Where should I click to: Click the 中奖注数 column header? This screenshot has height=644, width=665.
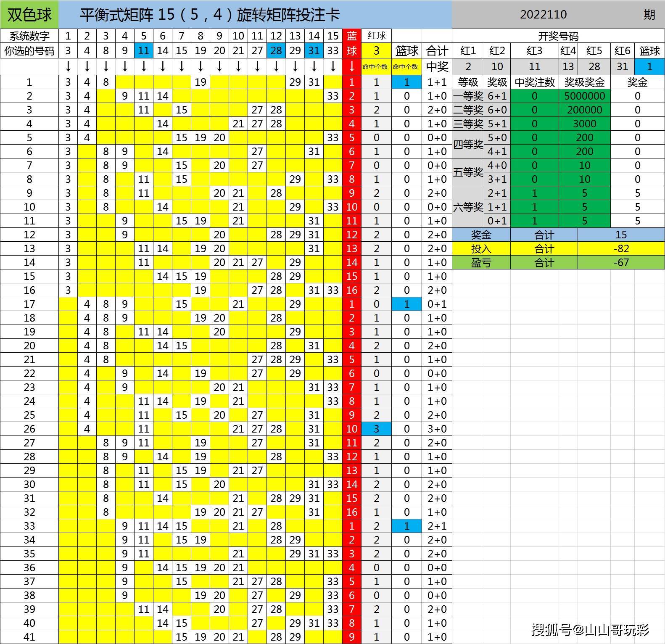(534, 82)
